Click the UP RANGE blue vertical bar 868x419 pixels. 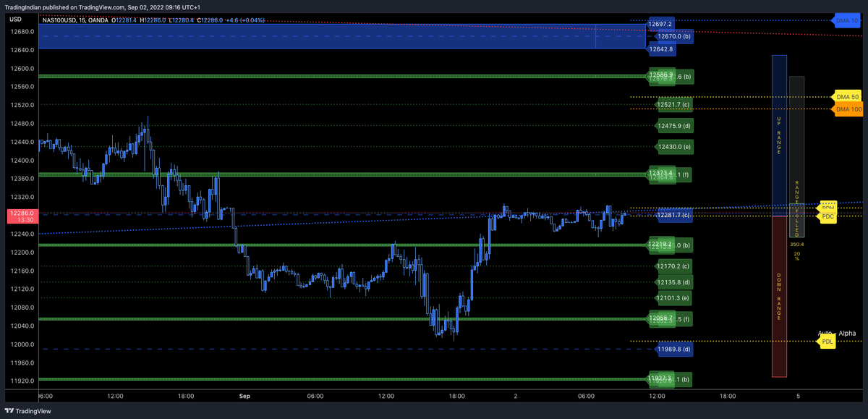click(x=779, y=135)
